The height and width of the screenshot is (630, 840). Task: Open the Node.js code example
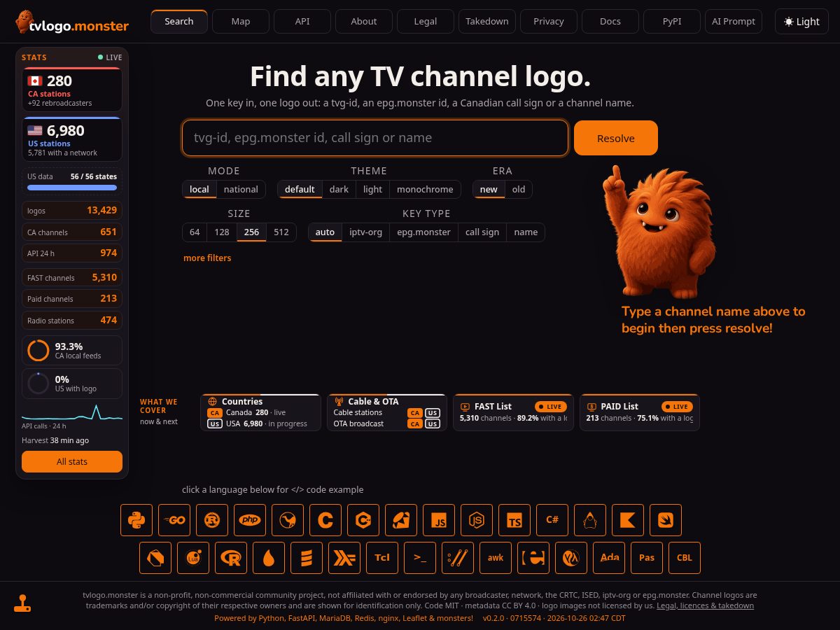(x=477, y=520)
